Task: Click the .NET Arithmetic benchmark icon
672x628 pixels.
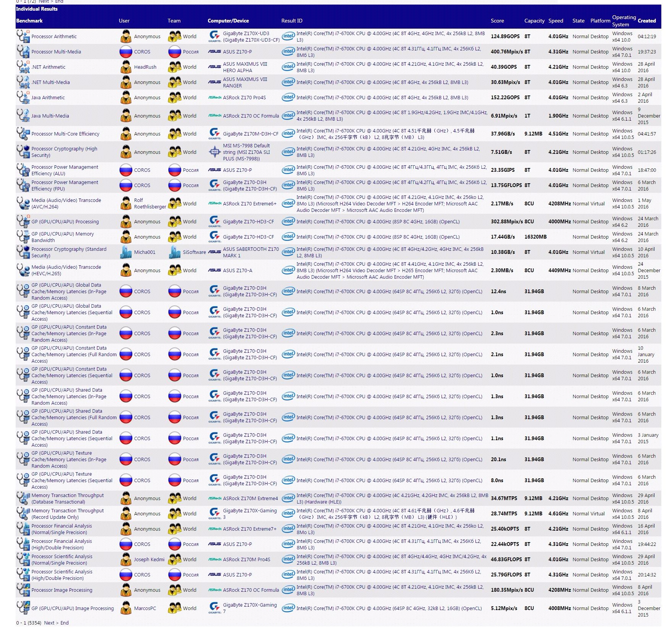Action: coord(23,67)
